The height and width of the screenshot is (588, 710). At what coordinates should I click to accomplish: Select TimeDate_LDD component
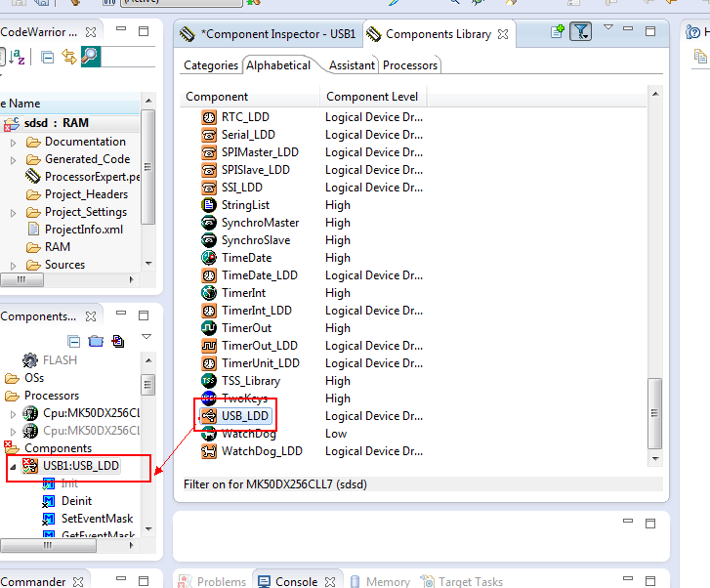[260, 275]
